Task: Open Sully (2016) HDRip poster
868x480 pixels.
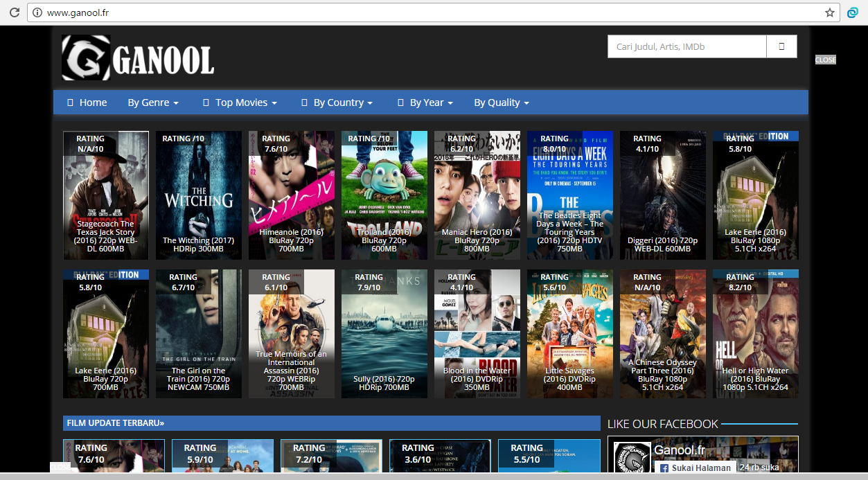Action: click(384, 334)
